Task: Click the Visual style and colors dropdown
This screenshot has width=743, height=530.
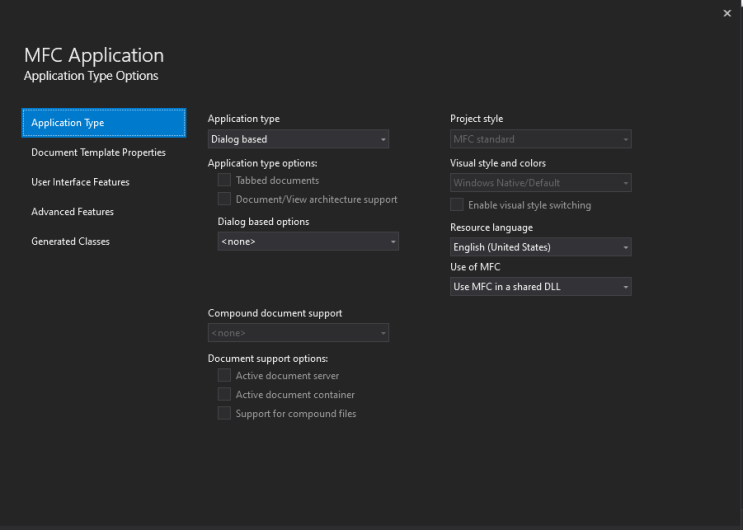Action: point(540,183)
